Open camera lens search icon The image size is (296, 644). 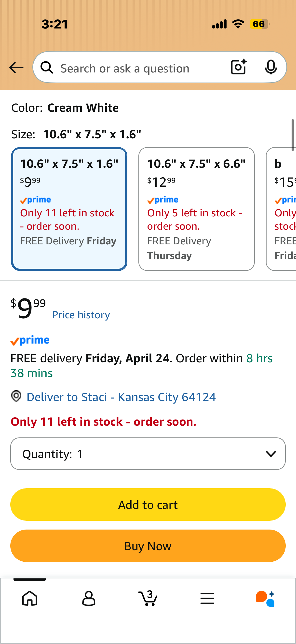[x=239, y=67]
